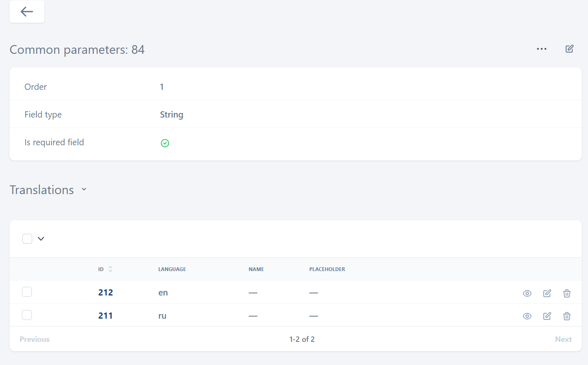The height and width of the screenshot is (365, 588).
Task: Delete translation 211 with trash icon
Action: coord(566,316)
